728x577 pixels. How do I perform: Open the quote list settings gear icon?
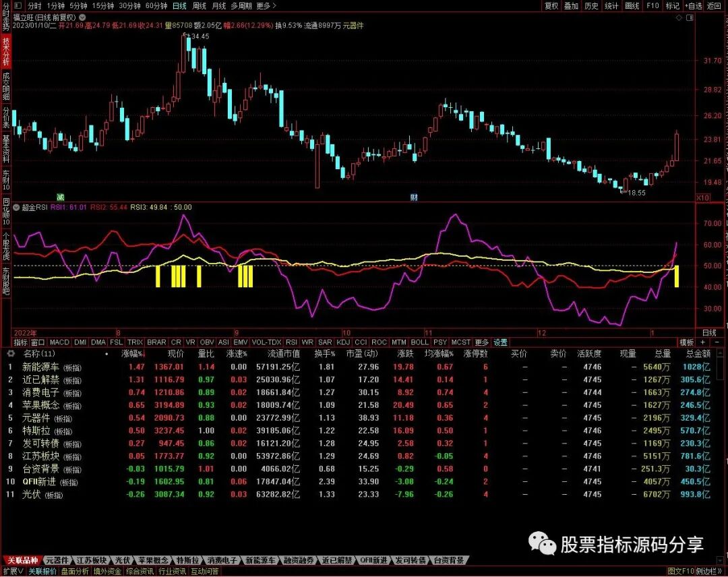tap(10, 354)
